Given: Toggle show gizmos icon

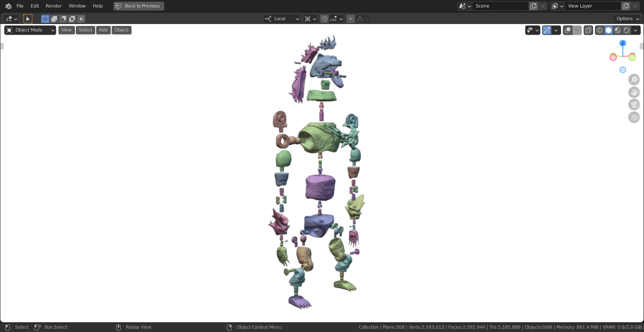Looking at the screenshot, I should pyautogui.click(x=547, y=30).
